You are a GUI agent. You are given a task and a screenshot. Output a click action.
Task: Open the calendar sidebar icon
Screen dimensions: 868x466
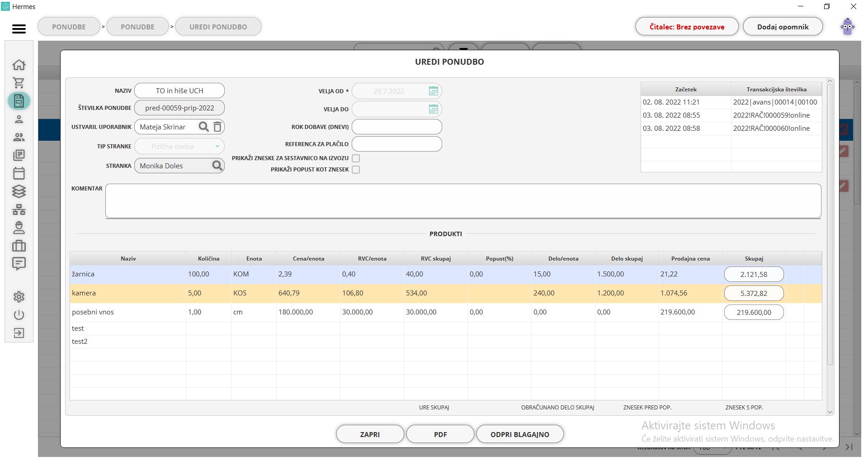click(x=19, y=173)
